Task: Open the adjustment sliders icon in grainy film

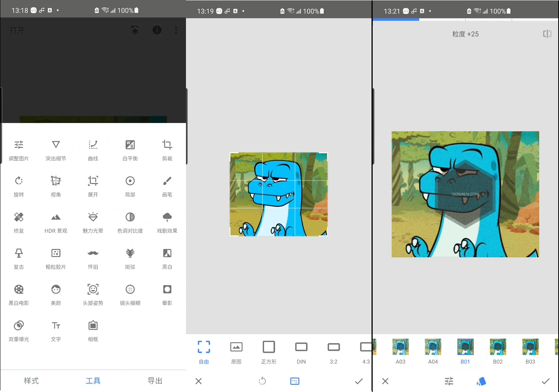Action: point(449,381)
